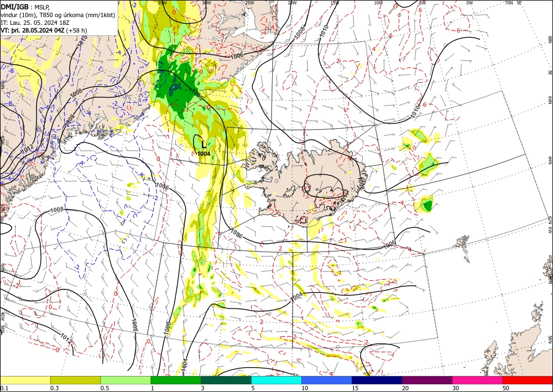Image resolution: width=553 pixels, height=392 pixels.
Task: Select the green 1–3 legend color band
Action: click(176, 380)
